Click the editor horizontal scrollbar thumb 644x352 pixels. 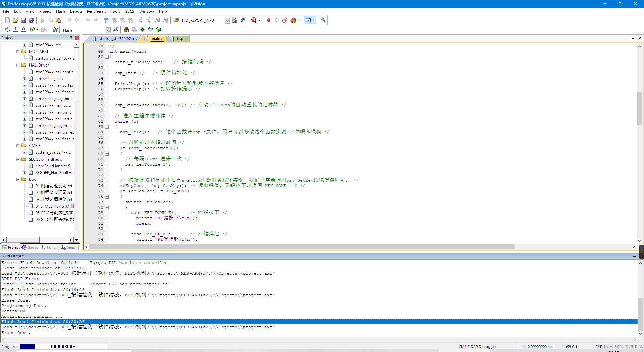(x=302, y=247)
